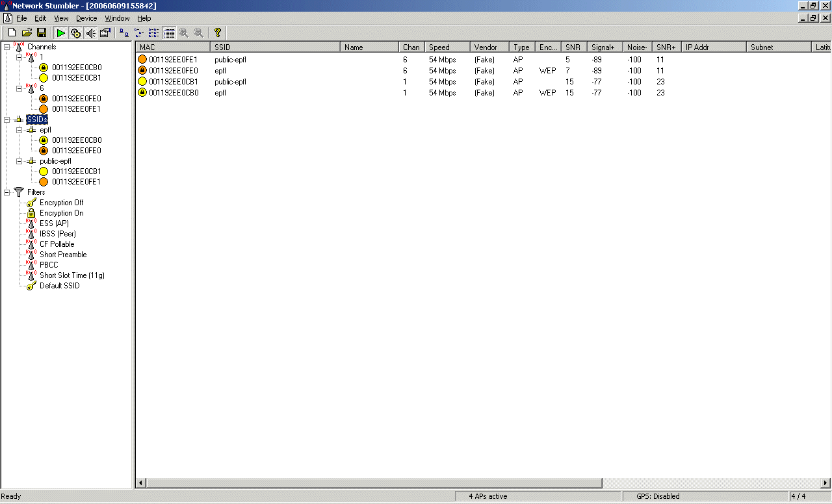The image size is (832, 504).
Task: Select the Encryption Off filter
Action: click(61, 203)
